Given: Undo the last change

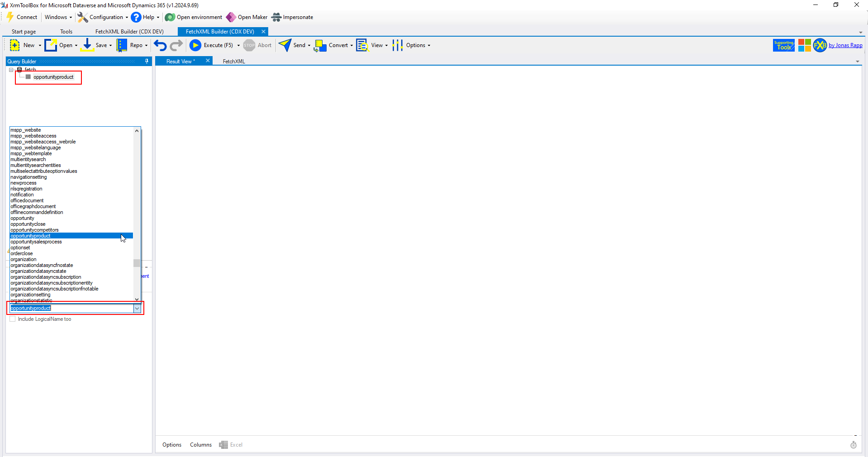Looking at the screenshot, I should (160, 45).
